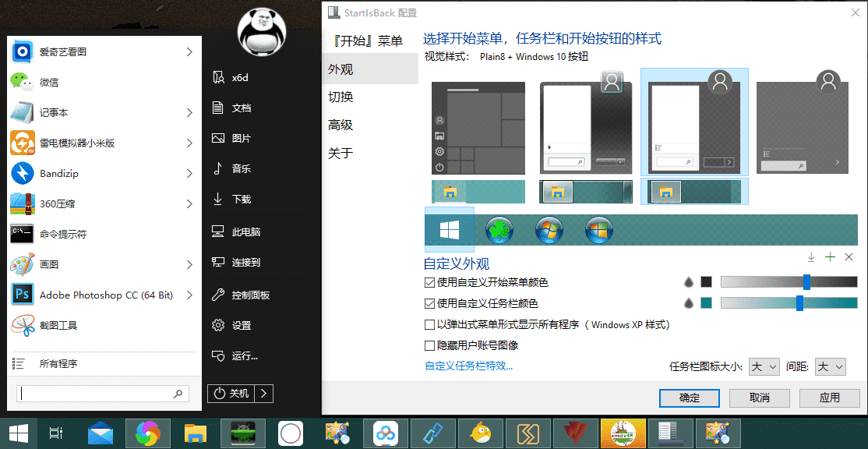Click the green plus to add custom appearance
The height and width of the screenshot is (449, 868).
[x=831, y=256]
